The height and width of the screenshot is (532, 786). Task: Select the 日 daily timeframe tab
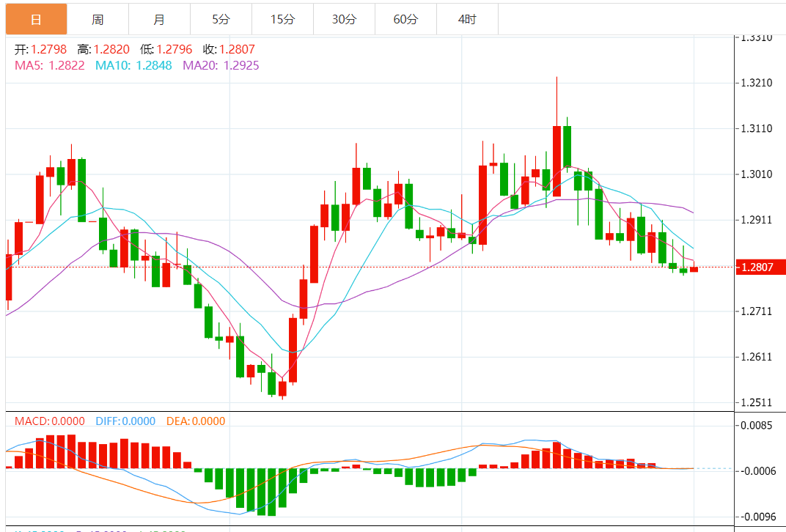click(36, 20)
